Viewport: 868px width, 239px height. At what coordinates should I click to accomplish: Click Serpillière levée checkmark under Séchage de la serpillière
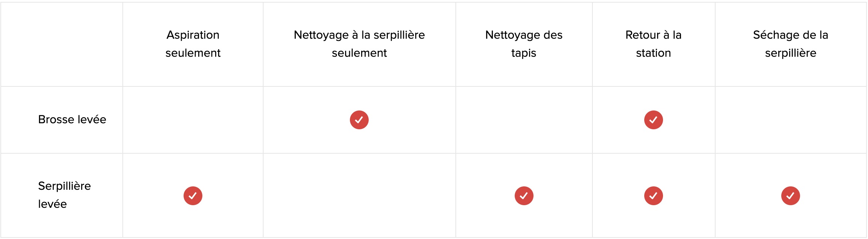coord(790,196)
